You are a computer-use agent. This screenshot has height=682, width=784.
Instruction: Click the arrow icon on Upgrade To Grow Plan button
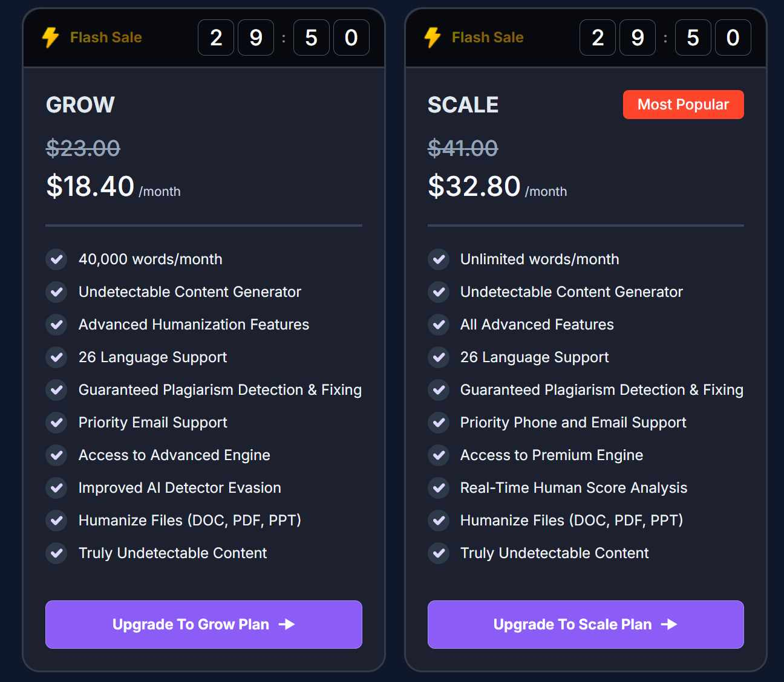[x=289, y=625]
